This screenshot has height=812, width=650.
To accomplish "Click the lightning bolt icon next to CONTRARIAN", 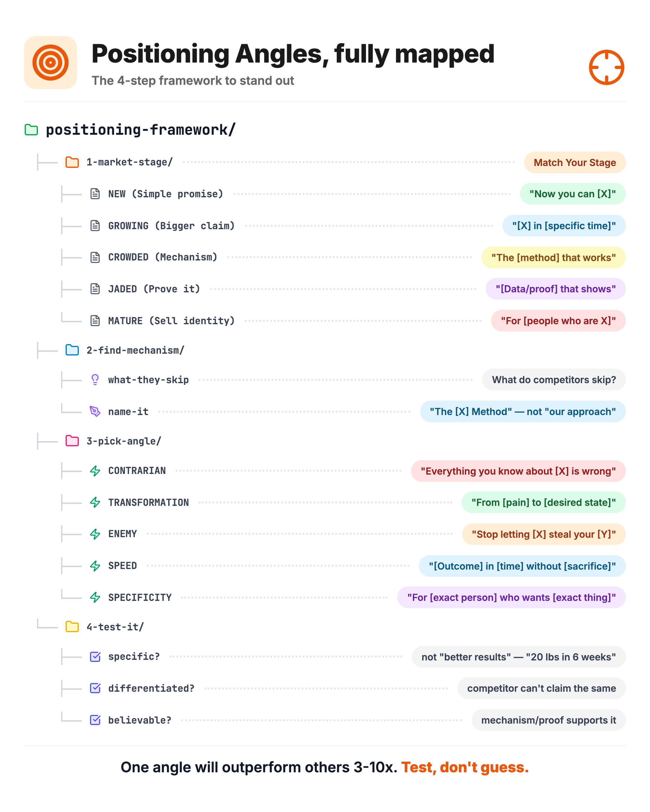I will click(95, 471).
